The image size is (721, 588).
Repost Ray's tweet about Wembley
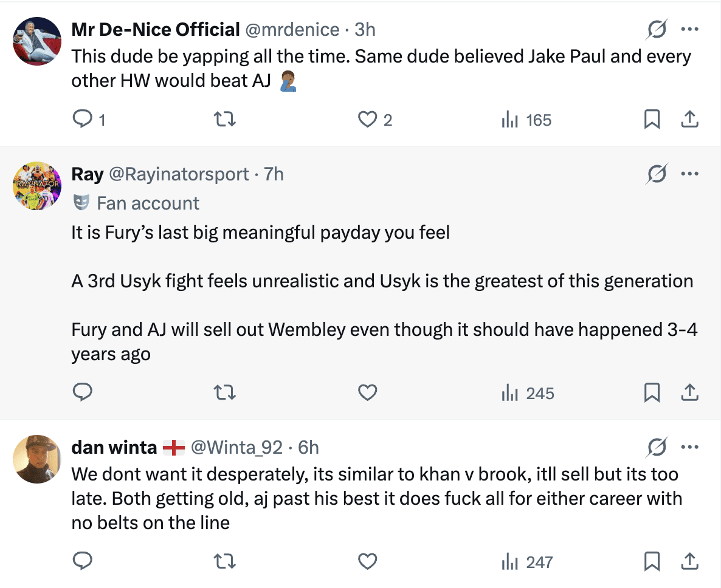pos(226,393)
